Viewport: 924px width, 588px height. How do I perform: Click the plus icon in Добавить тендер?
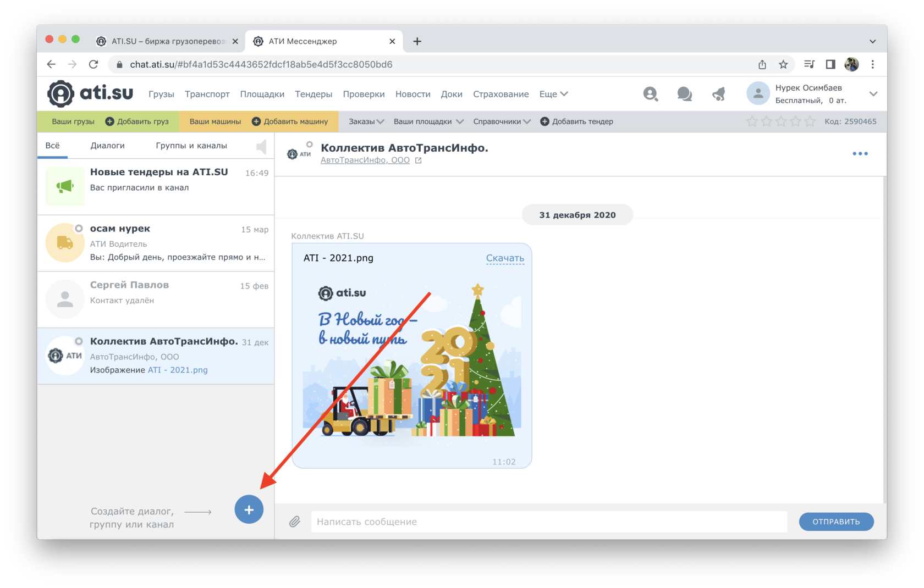coord(544,121)
